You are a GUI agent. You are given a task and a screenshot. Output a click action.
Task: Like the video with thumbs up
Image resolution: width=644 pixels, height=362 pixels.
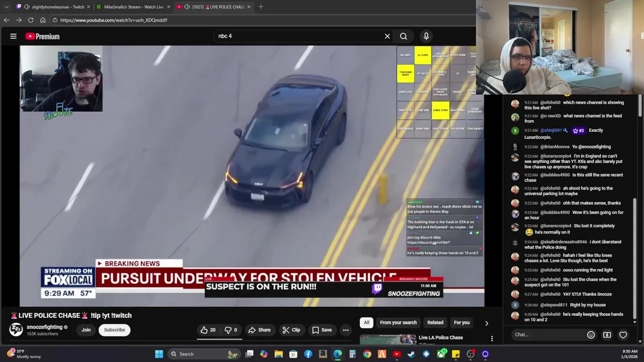coord(208,330)
